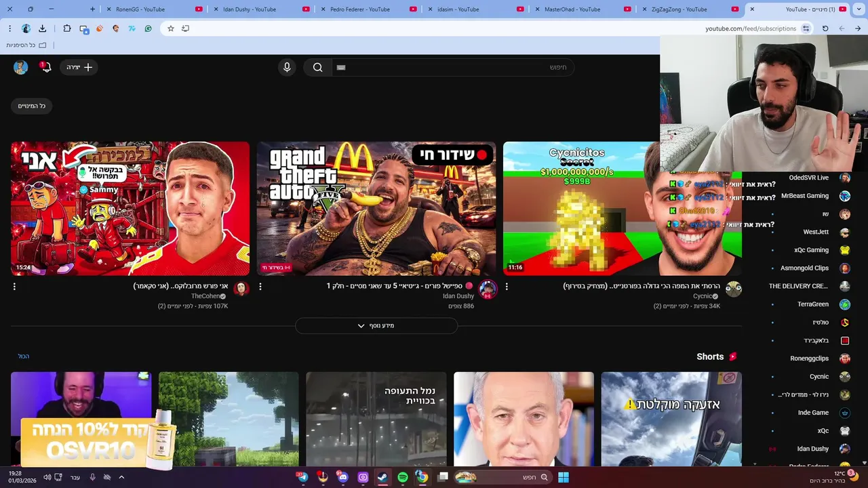Open Idan Dushy channel avatar under livestream

(488, 289)
